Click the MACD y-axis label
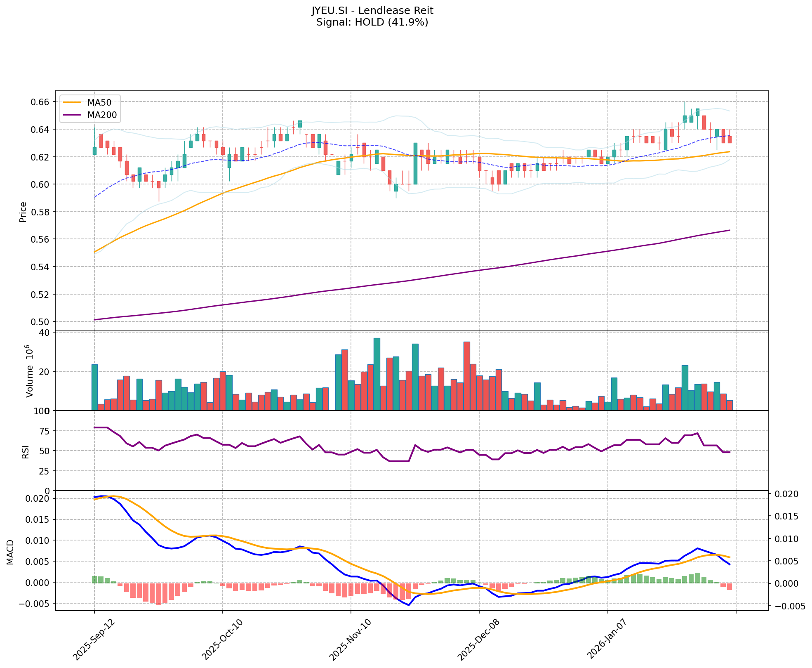The height and width of the screenshot is (668, 812). click(x=10, y=552)
